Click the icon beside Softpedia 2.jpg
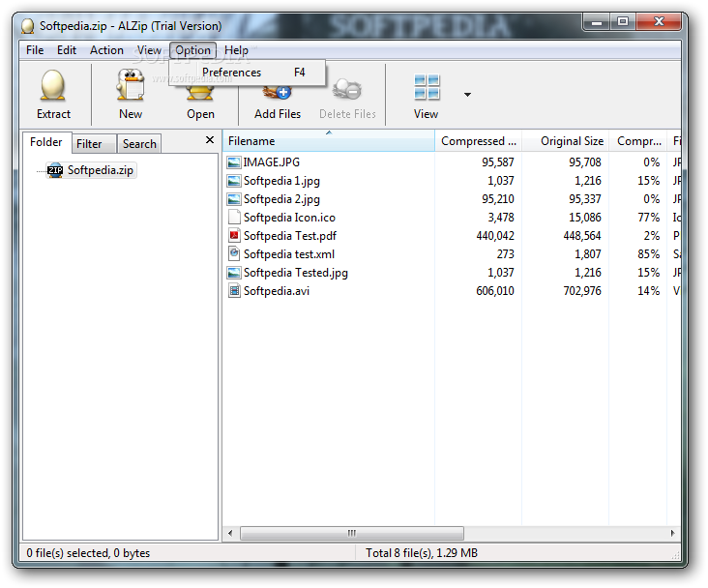The height and width of the screenshot is (588, 708). click(x=234, y=199)
